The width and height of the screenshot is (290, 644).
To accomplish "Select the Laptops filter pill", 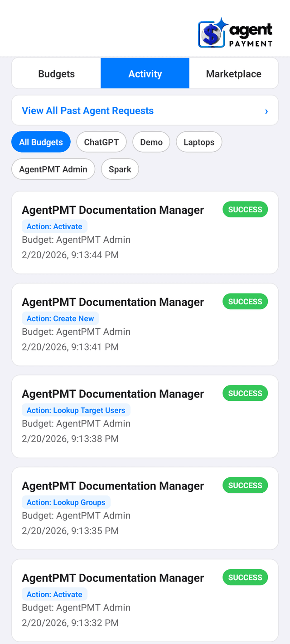I will (x=199, y=142).
